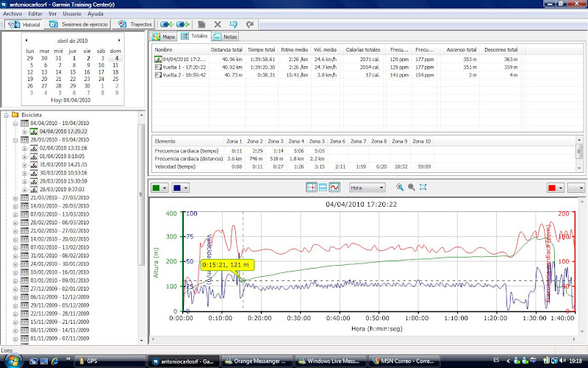This screenshot has width=588, height=368.
Task: Click the grey document toolbar icon
Action: click(201, 24)
